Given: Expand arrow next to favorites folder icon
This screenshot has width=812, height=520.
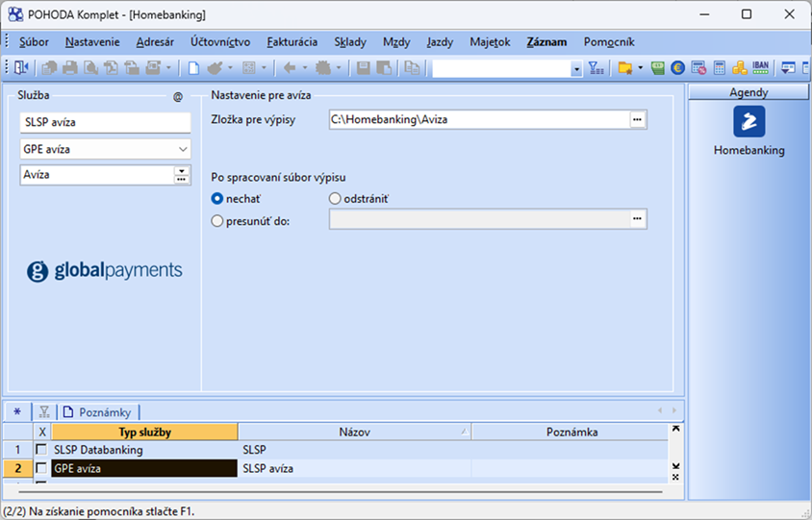Looking at the screenshot, I should (641, 68).
